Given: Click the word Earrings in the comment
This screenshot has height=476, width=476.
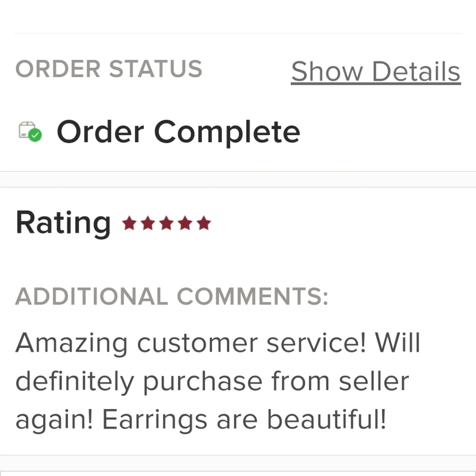Looking at the screenshot, I should pyautogui.click(x=155, y=421).
